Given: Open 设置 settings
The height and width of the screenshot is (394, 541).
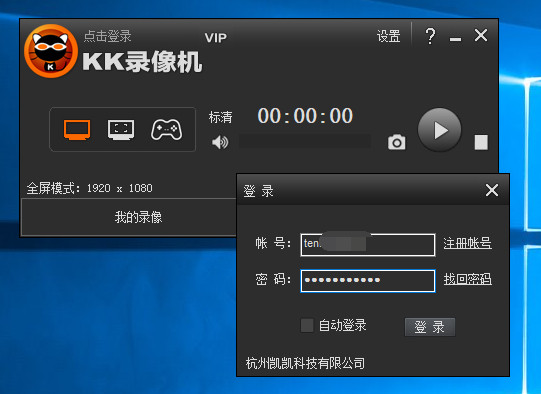Looking at the screenshot, I should point(388,36).
